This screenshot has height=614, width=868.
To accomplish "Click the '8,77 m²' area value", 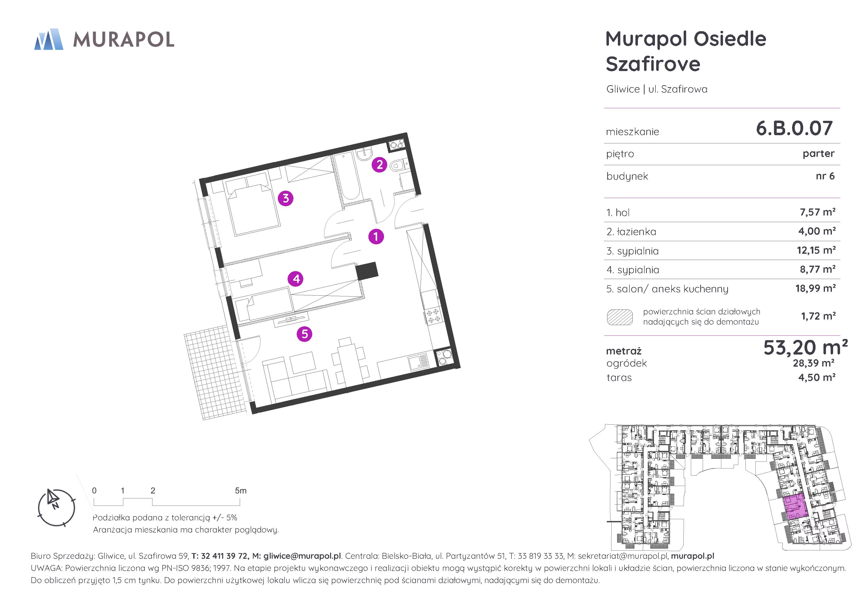I will point(817,269).
